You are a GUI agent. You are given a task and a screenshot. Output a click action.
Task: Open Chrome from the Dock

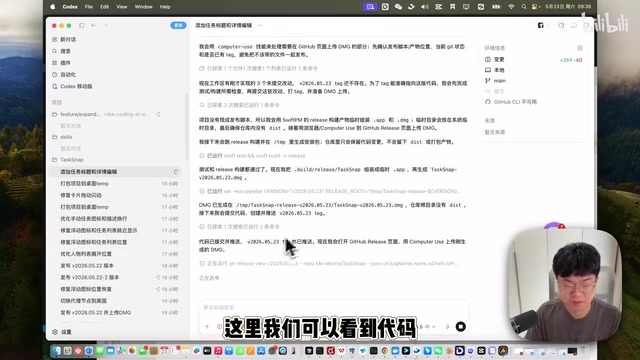(384, 351)
